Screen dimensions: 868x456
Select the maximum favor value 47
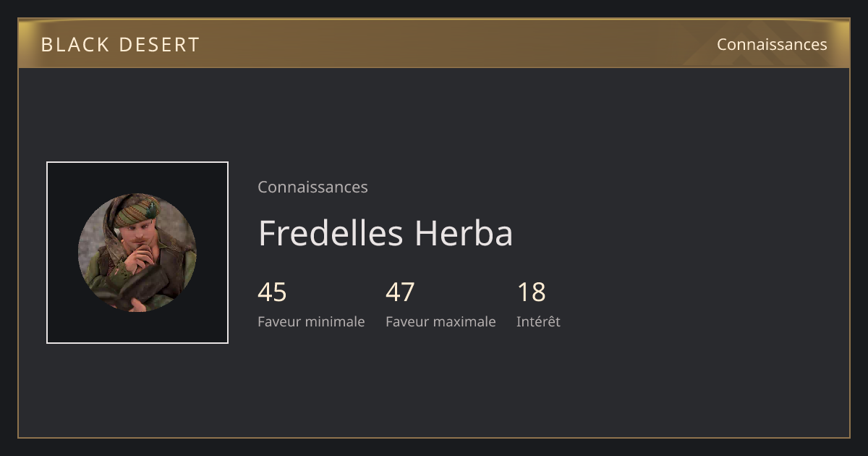click(400, 292)
